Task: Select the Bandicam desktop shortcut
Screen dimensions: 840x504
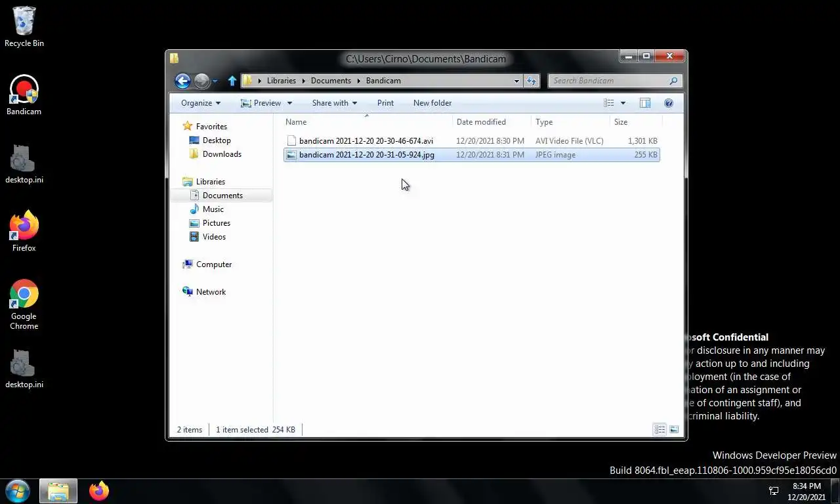Action: 24,95
